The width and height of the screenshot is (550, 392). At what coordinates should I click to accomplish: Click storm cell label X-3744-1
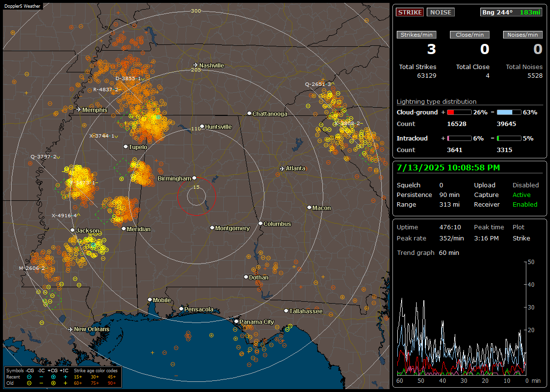102,136
